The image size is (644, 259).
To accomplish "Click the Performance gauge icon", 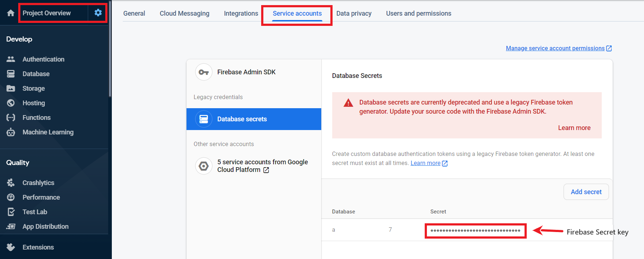I will click(x=11, y=197).
